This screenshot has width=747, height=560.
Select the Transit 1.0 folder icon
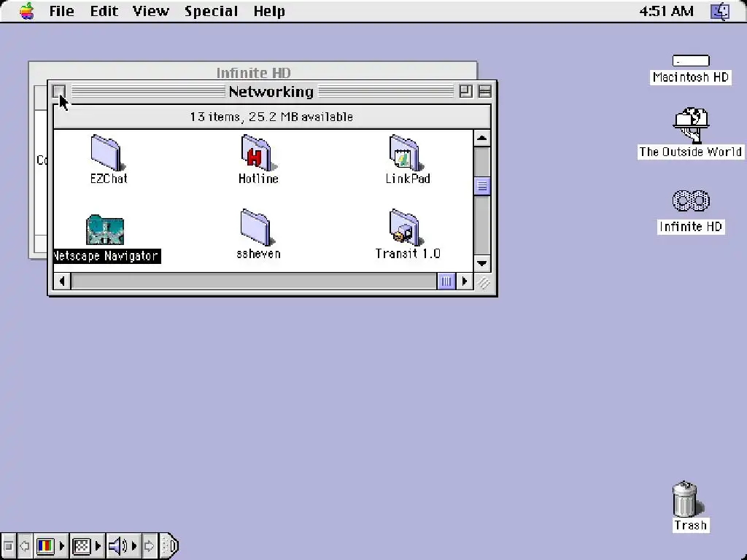point(406,227)
